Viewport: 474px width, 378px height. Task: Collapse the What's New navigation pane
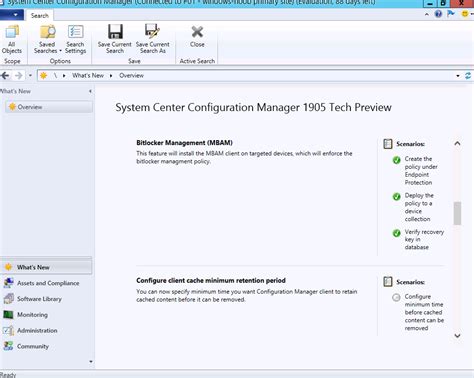coord(90,91)
